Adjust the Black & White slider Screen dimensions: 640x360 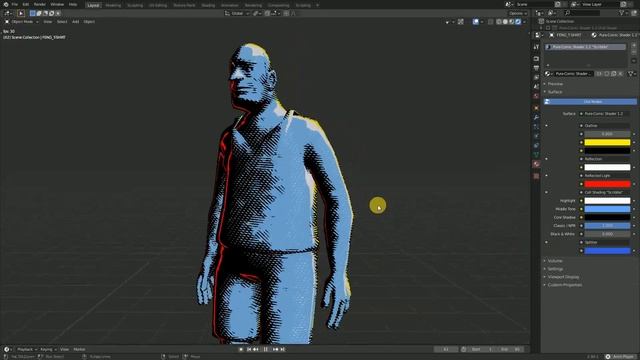[607, 234]
